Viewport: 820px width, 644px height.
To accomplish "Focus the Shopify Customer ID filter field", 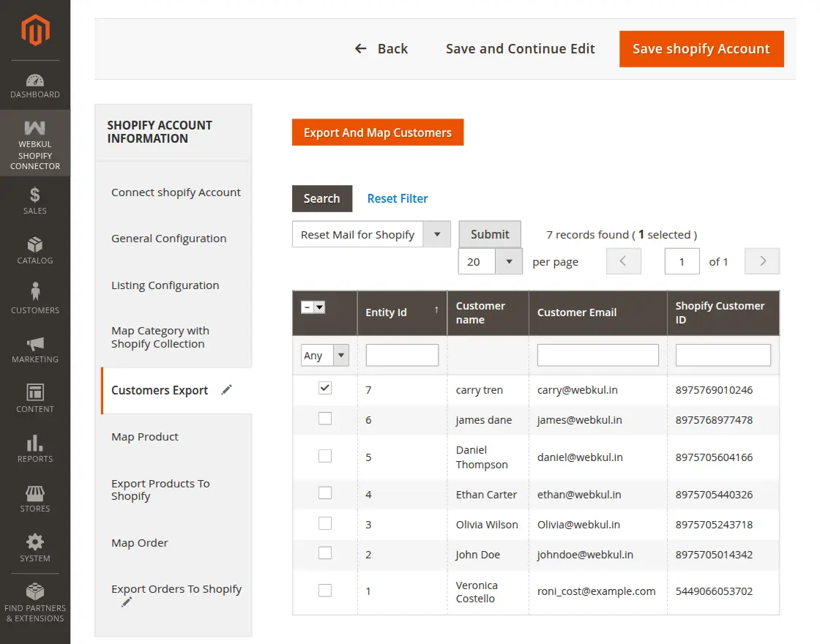I will coord(723,355).
